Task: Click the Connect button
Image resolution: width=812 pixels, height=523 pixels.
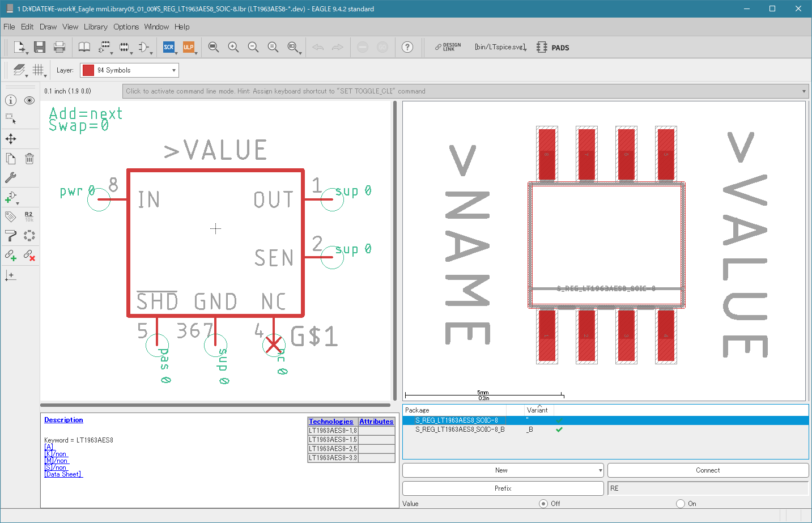Action: point(708,470)
